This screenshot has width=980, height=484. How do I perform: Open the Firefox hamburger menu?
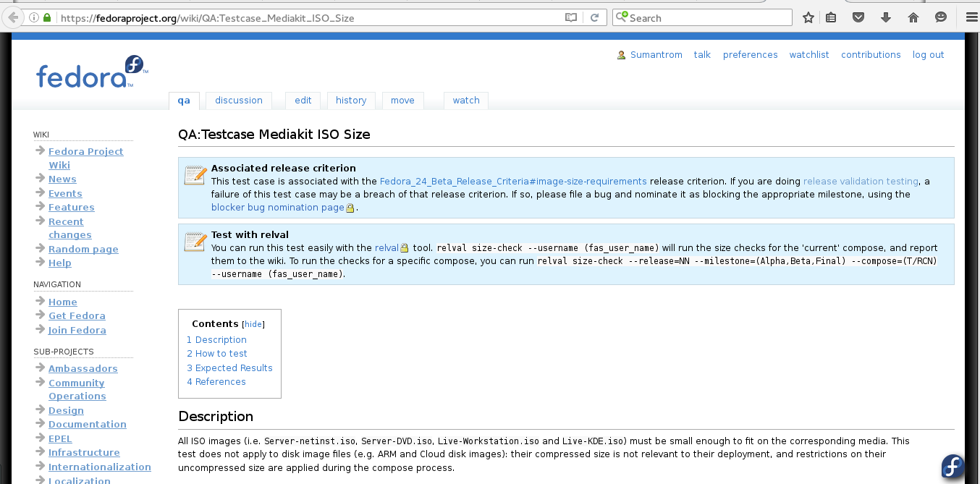[971, 17]
